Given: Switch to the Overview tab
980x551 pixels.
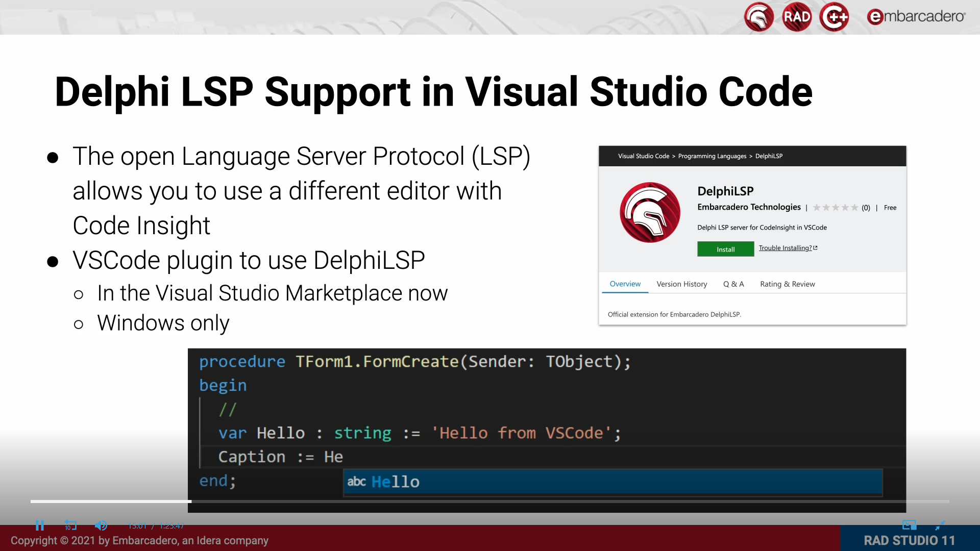Looking at the screenshot, I should (x=625, y=284).
